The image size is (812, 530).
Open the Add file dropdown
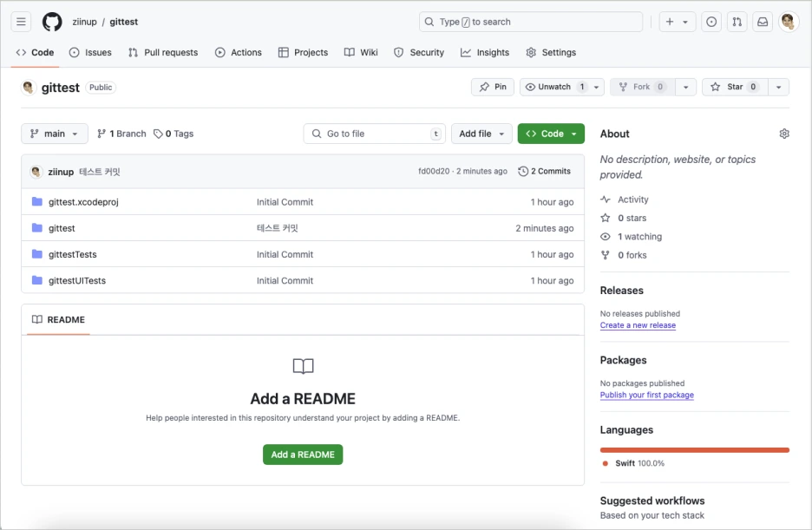click(481, 134)
